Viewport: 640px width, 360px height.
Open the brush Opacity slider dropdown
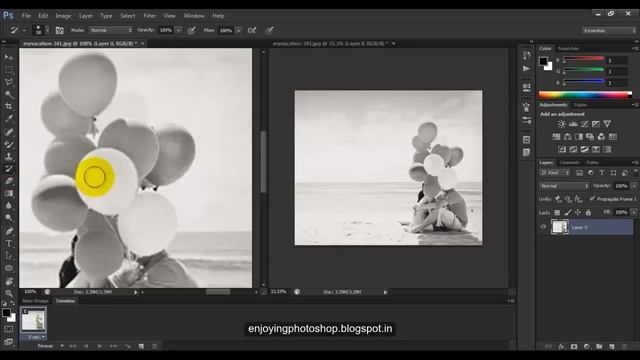pyautogui.click(x=178, y=30)
